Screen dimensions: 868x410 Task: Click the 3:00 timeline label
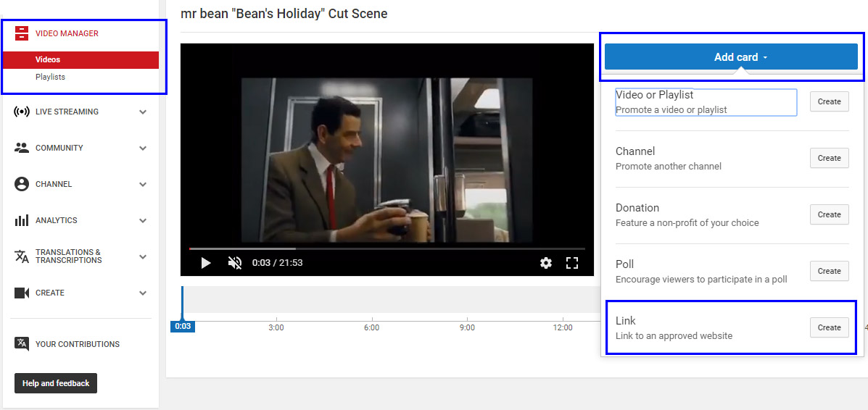(276, 327)
